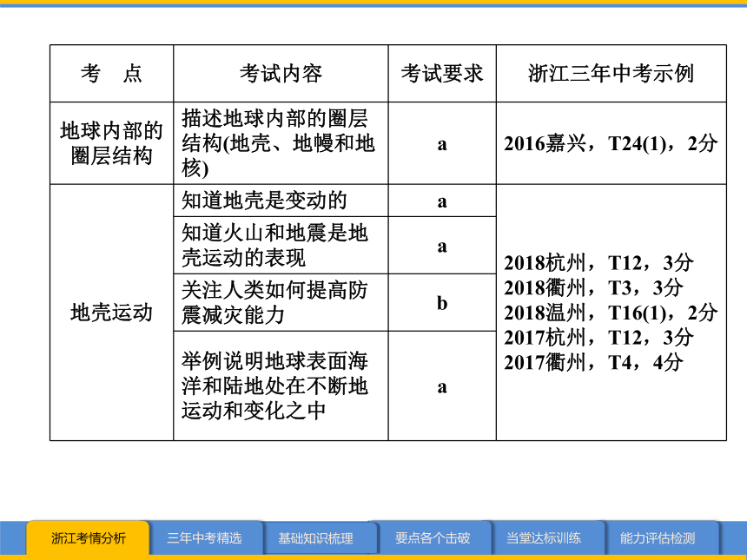
Task: Select the 举例说明地球表面海洋和陆地 cell
Action: [x=281, y=385]
